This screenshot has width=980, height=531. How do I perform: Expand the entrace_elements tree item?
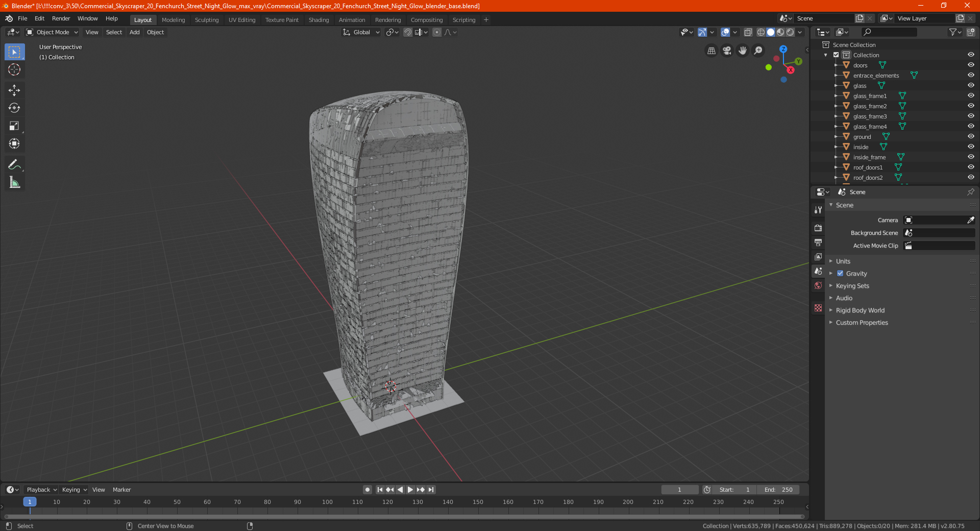click(836, 75)
